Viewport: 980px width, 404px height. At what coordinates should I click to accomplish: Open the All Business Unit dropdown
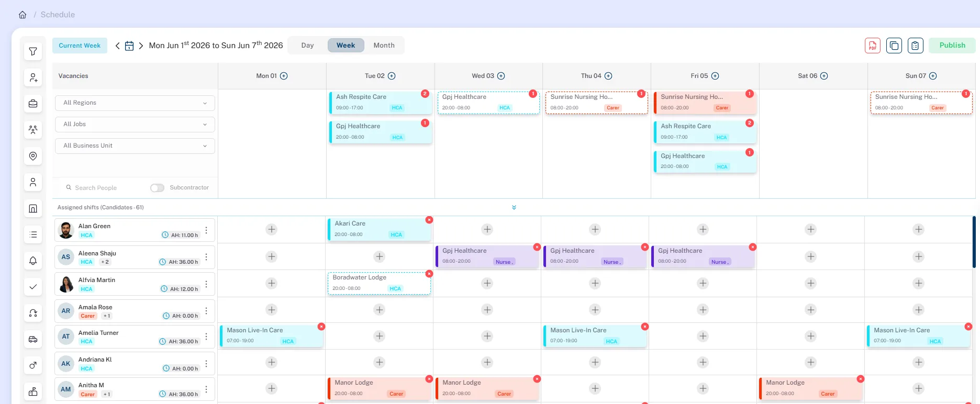(135, 146)
